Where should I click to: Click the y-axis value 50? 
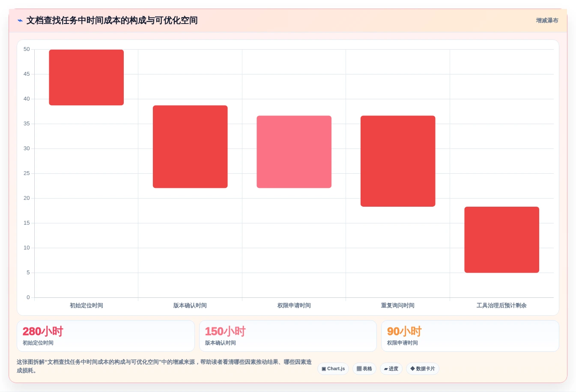pyautogui.click(x=27, y=49)
